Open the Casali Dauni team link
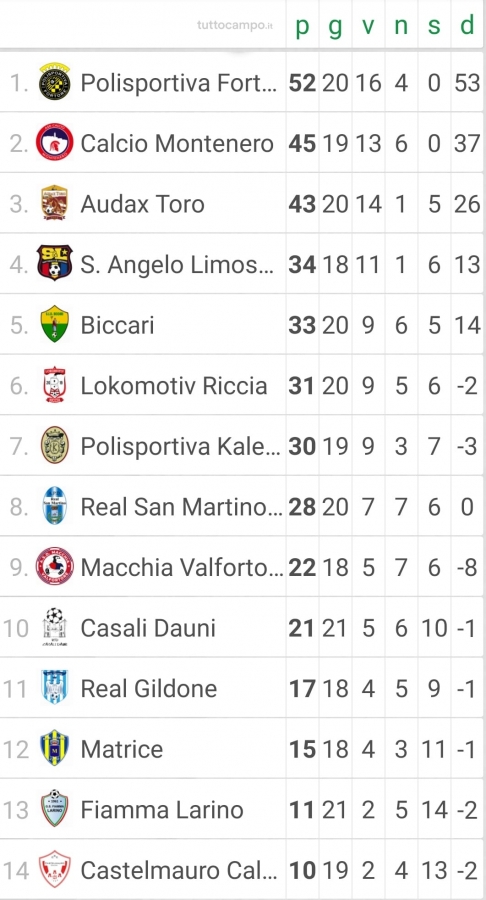486x900 pixels. point(147,628)
